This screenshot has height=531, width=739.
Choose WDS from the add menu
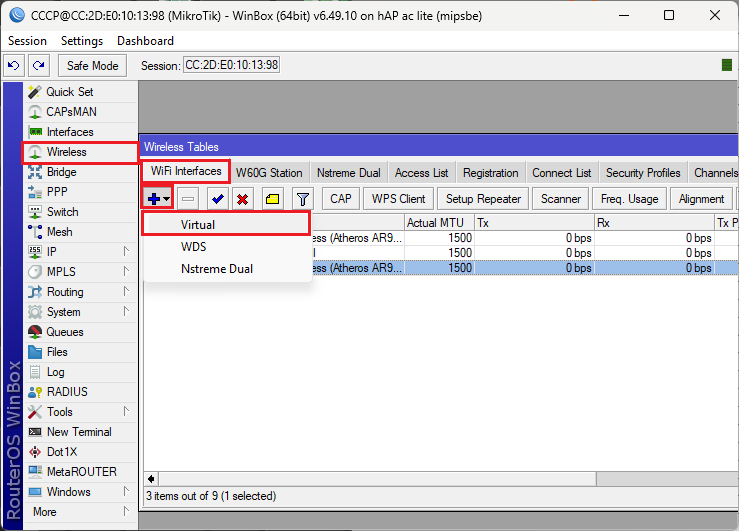226,246
